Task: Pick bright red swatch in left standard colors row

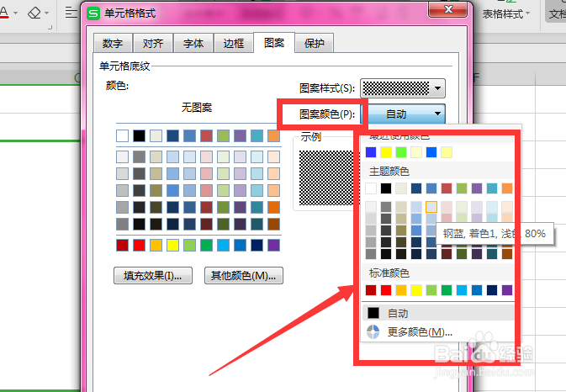Action: 139,245
